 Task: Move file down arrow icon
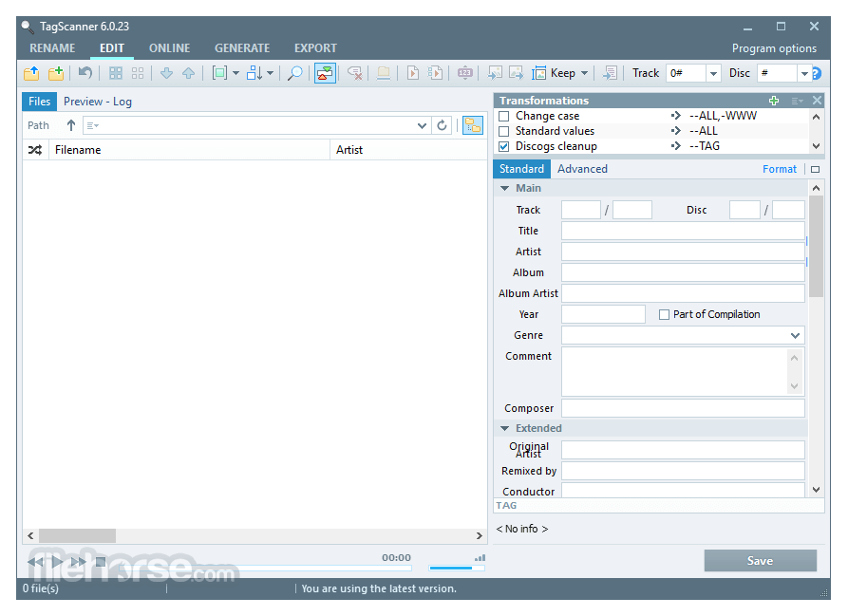[166, 73]
